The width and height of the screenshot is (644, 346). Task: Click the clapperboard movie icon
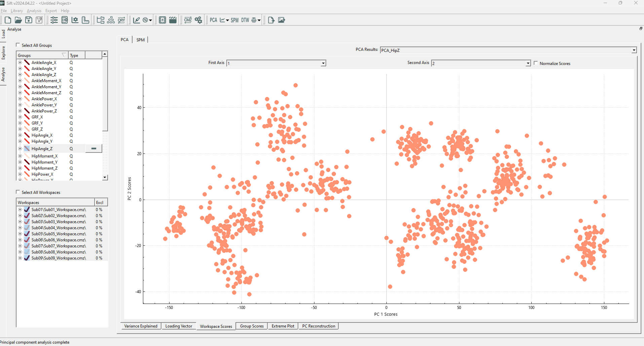(x=173, y=20)
